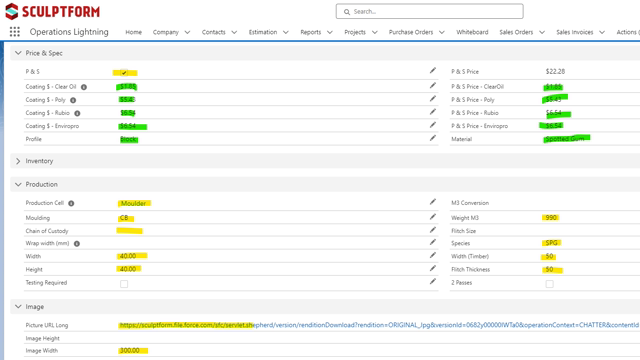The height and width of the screenshot is (360, 640).
Task: Show info for Coating $ - Clear Oil
Action: (x=84, y=87)
